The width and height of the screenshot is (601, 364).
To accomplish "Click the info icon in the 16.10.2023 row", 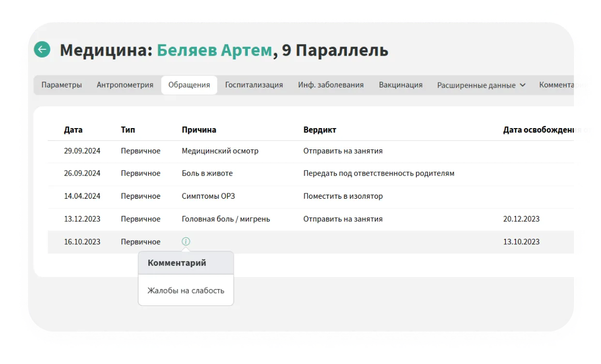I will (x=186, y=241).
